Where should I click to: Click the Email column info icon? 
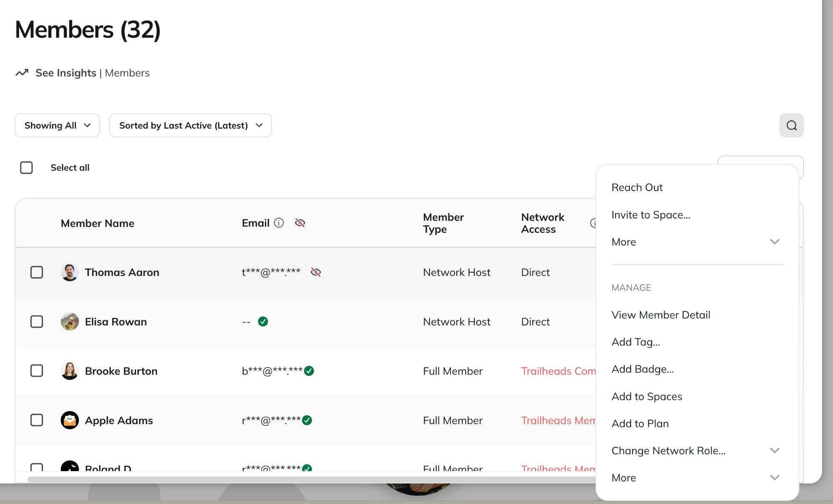pos(279,223)
